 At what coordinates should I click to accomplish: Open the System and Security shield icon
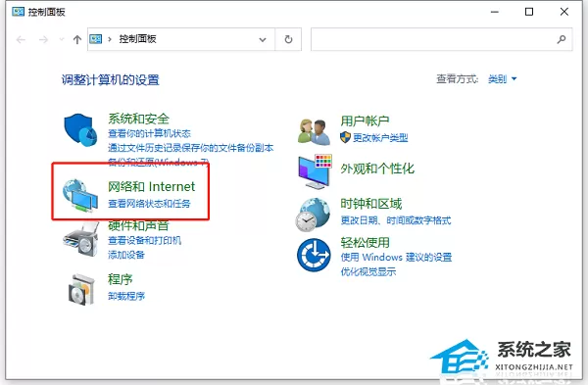tap(80, 129)
